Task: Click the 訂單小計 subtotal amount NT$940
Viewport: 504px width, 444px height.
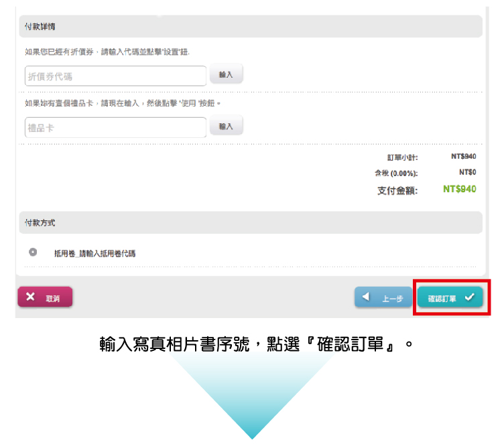Action: pyautogui.click(x=464, y=157)
